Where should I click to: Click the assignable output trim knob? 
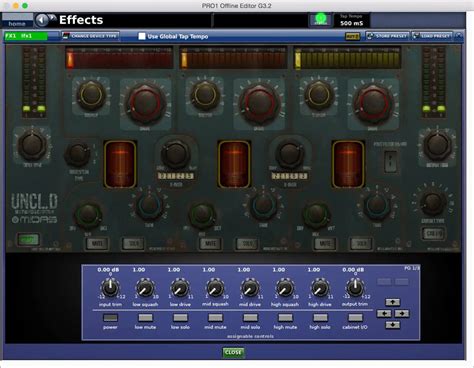pos(355,288)
